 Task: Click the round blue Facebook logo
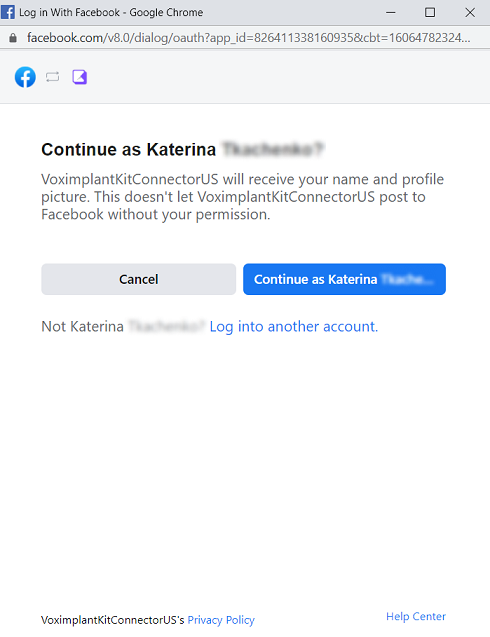(25, 77)
